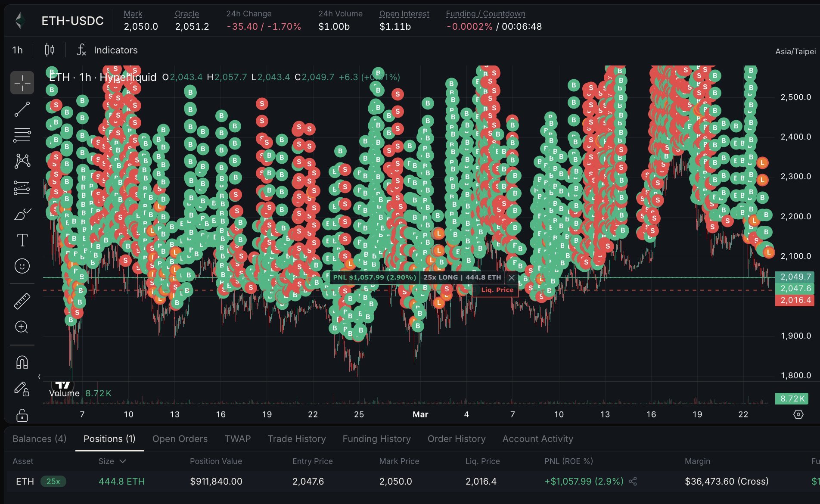Sort positions by Size column
The image size is (820, 504).
click(112, 461)
